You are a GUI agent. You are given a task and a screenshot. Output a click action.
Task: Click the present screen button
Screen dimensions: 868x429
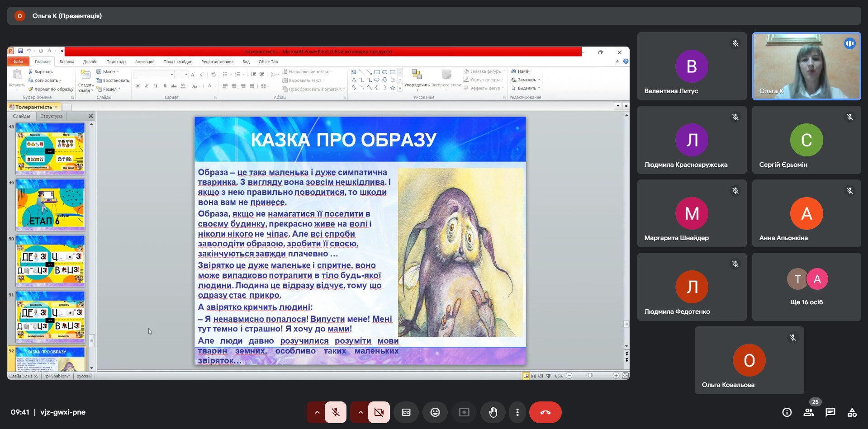464,412
